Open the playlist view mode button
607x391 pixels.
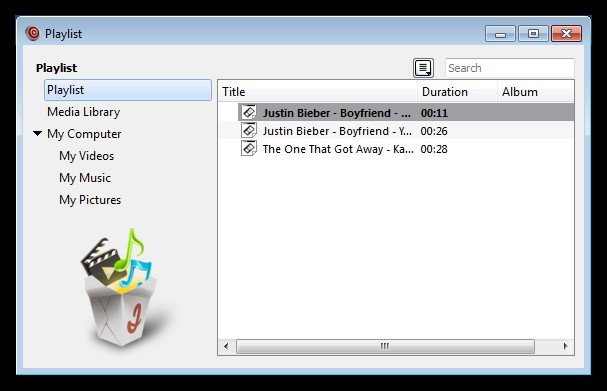[x=423, y=68]
